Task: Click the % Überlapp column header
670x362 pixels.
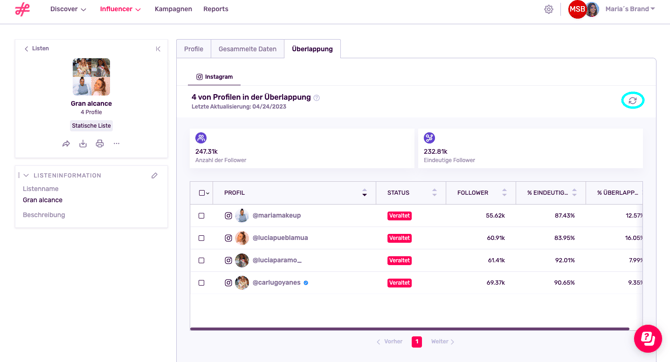Action: tap(617, 193)
